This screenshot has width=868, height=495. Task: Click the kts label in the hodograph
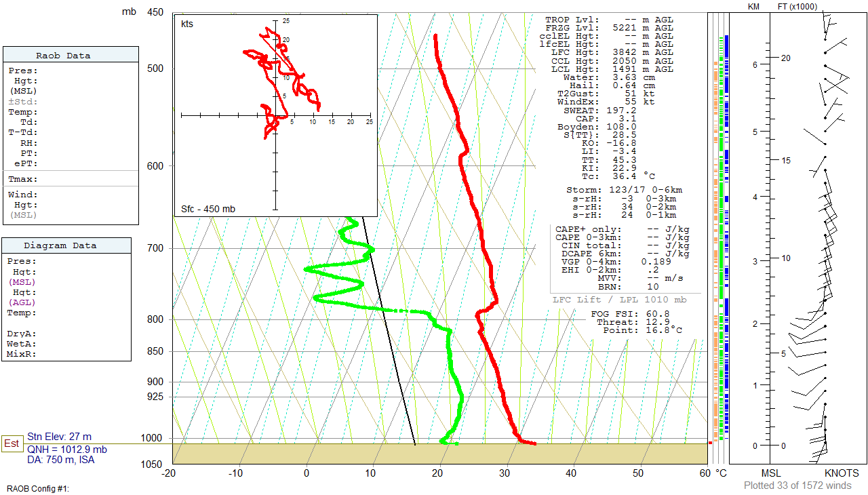(x=187, y=24)
